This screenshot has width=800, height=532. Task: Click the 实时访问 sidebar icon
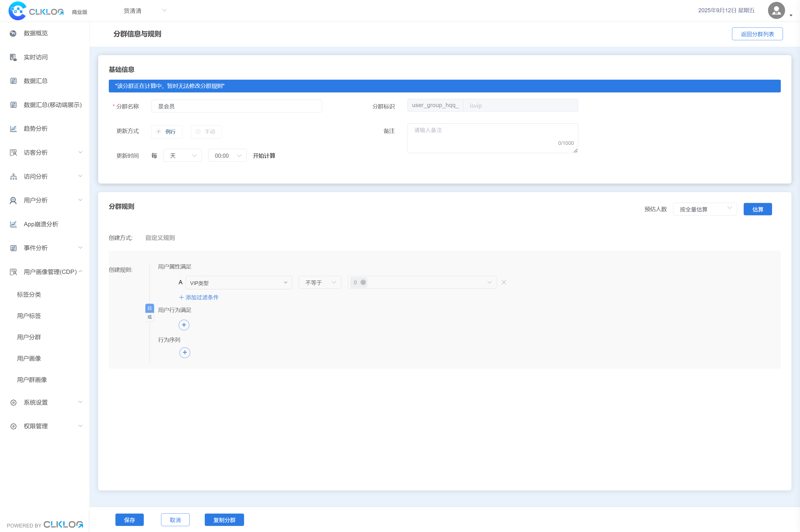click(13, 57)
